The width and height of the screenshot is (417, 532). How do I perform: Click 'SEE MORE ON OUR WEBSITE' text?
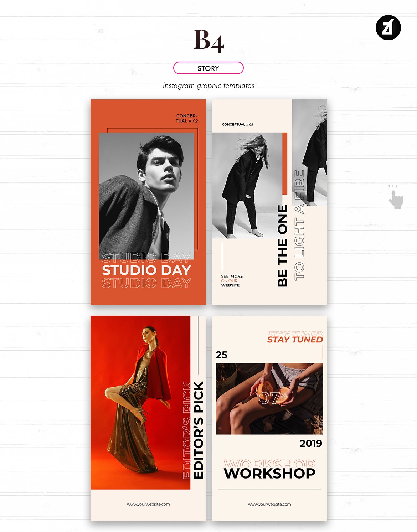232,281
